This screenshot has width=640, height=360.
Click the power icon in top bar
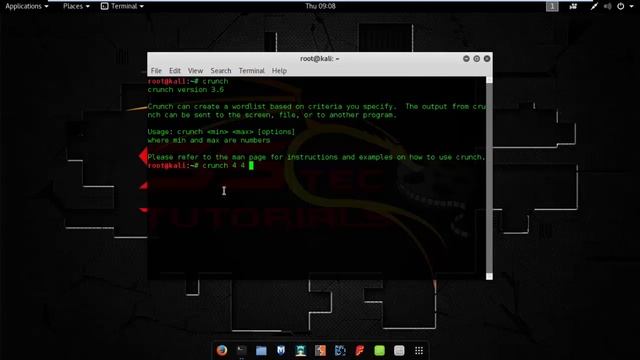click(620, 6)
